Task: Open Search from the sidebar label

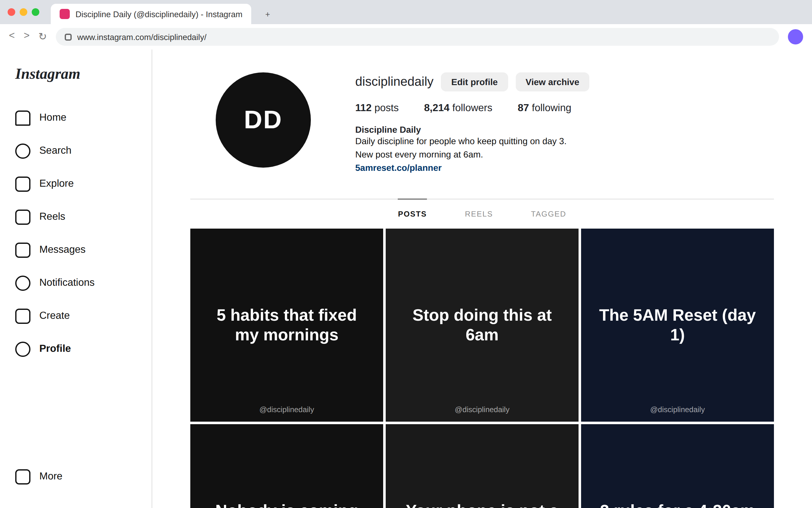Action: tap(56, 150)
